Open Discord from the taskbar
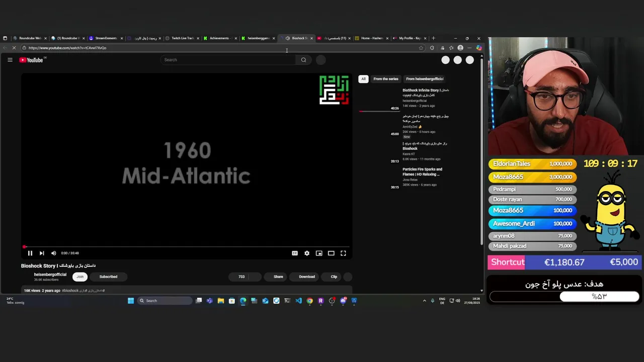Screen dimensions: 644x362 coord(343,301)
